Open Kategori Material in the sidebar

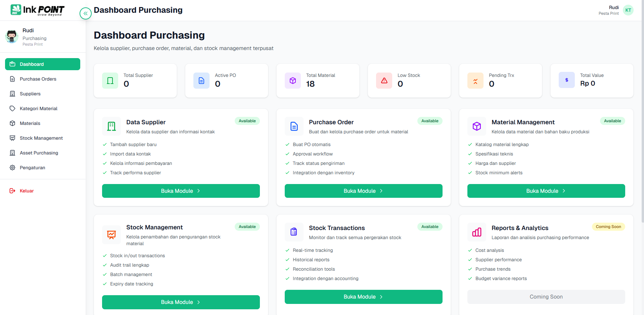[x=39, y=108]
